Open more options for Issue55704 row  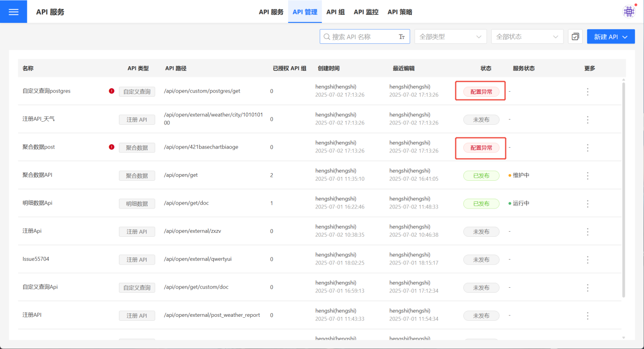click(x=588, y=260)
